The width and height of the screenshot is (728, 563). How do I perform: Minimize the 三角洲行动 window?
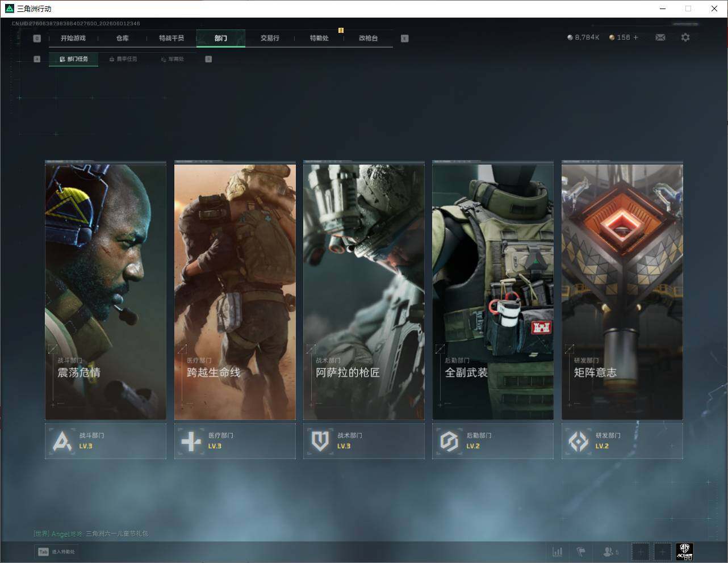click(x=663, y=9)
